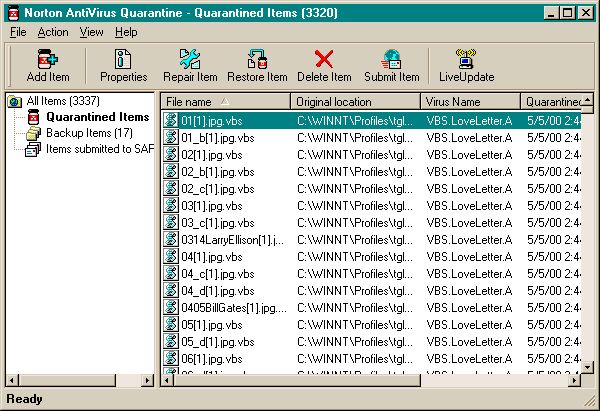This screenshot has width=600, height=411.
Task: Select Backup Items (17) folder
Action: click(88, 133)
